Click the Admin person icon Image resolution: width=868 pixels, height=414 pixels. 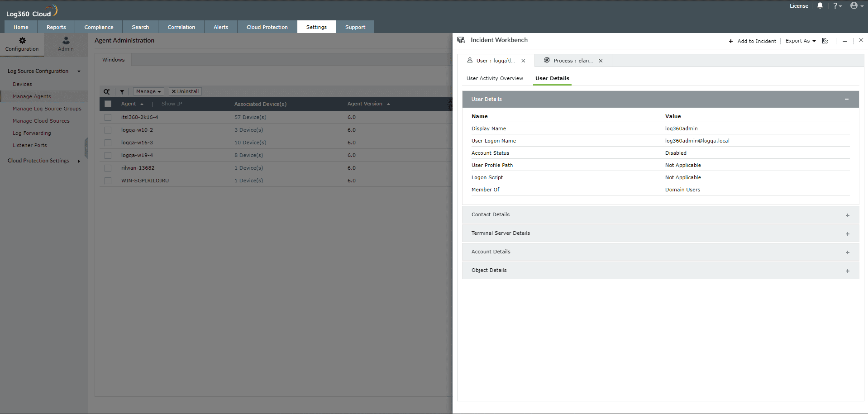pyautogui.click(x=66, y=40)
